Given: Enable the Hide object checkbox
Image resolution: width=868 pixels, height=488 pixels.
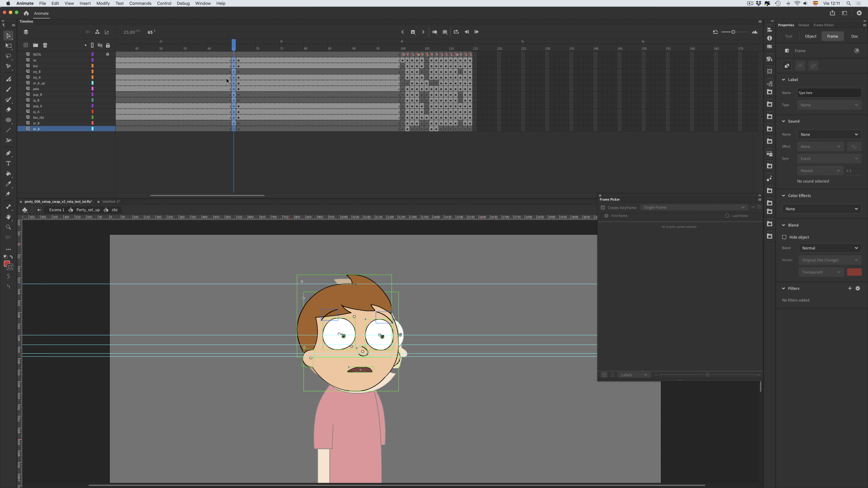Looking at the screenshot, I should point(784,237).
